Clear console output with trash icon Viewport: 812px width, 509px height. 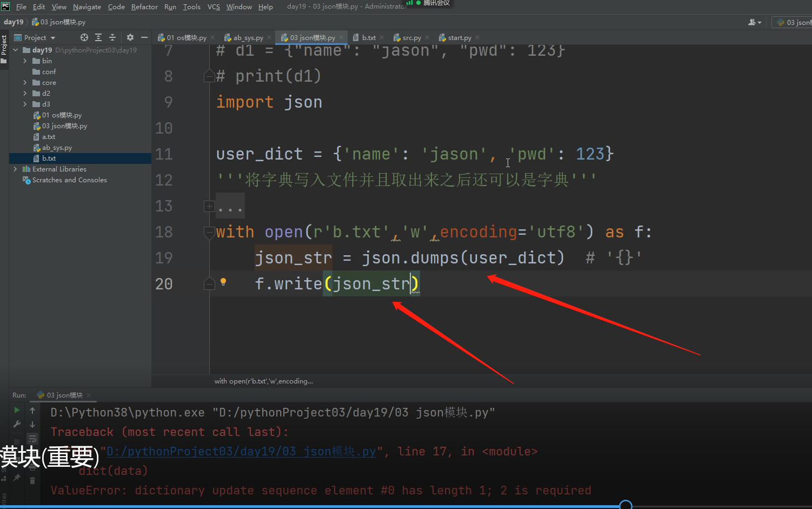pyautogui.click(x=32, y=480)
